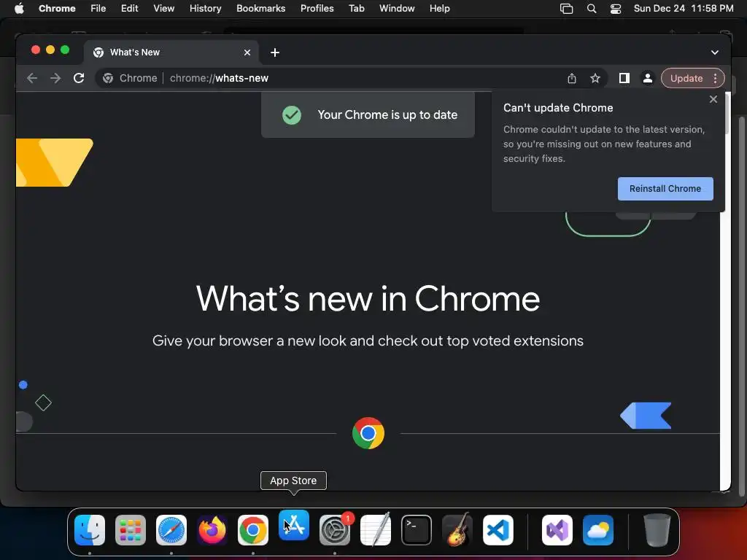
Task: Open Launchpad from the dock
Action: pos(131,530)
